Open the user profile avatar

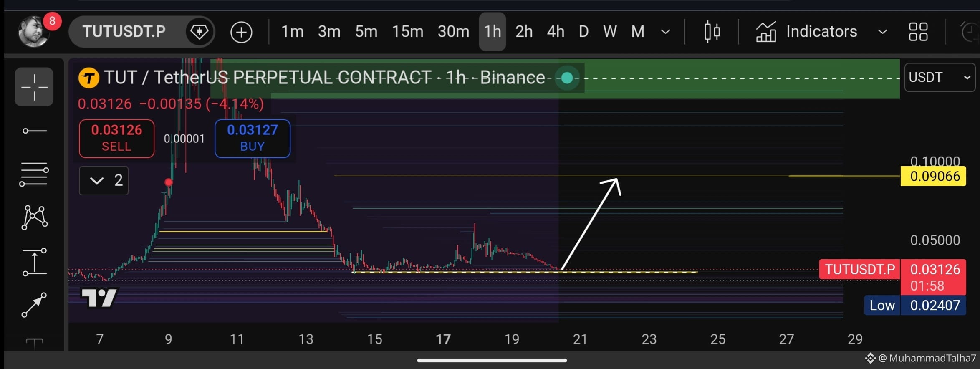point(34,32)
